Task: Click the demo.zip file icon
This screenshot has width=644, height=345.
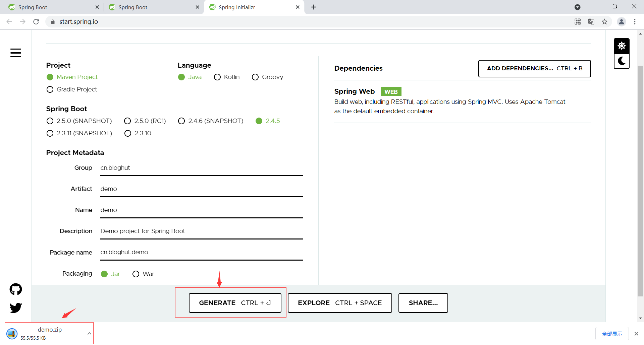Action: (12, 334)
